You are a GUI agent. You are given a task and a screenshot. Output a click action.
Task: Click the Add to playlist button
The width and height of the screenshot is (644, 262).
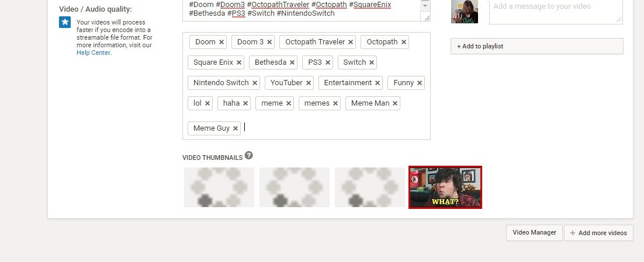pos(537,46)
